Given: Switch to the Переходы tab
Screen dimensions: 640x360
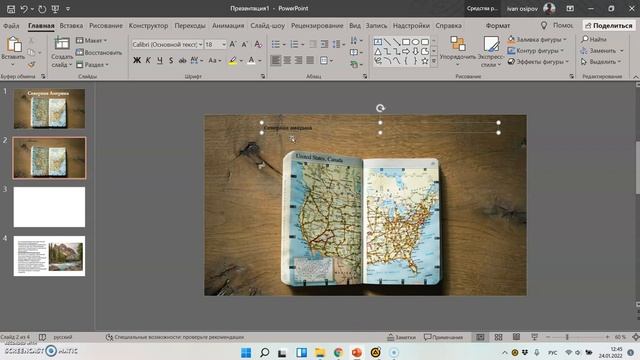Looking at the screenshot, I should pyautogui.click(x=190, y=25).
